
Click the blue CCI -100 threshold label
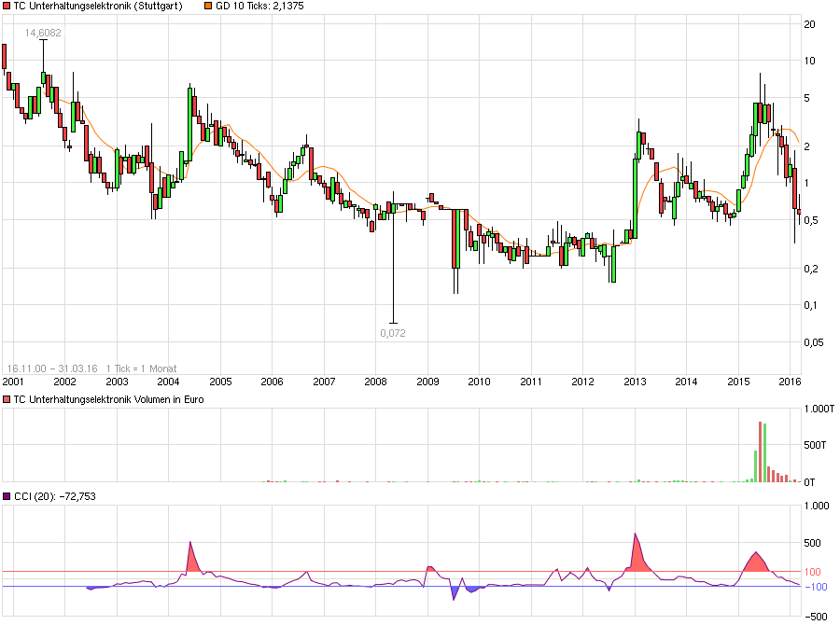pyautogui.click(x=816, y=587)
